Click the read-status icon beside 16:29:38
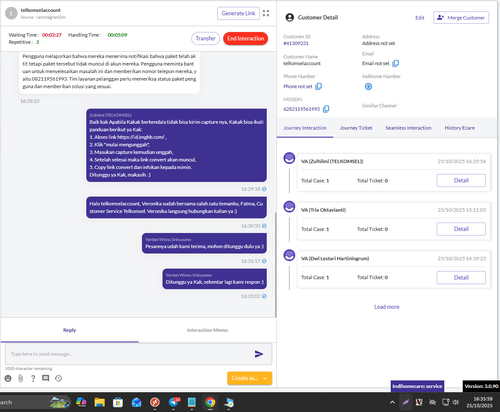Viewport: 500px width, 412px height. pyautogui.click(x=264, y=189)
